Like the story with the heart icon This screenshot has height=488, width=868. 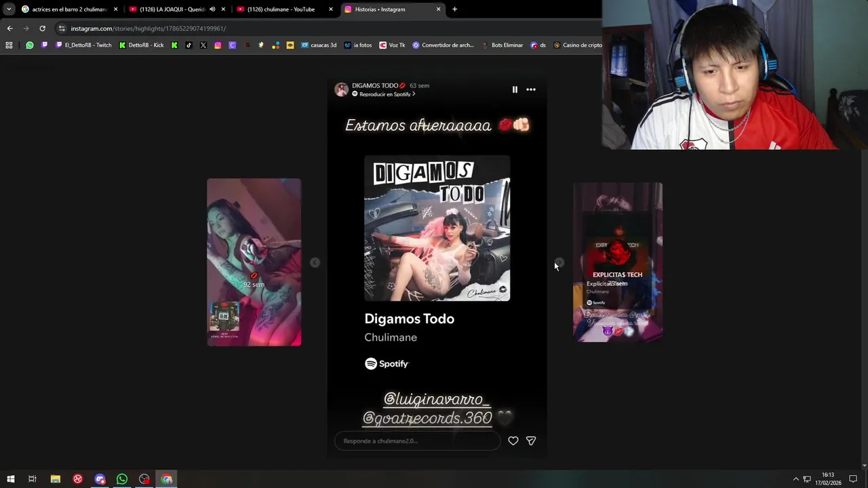pyautogui.click(x=513, y=441)
